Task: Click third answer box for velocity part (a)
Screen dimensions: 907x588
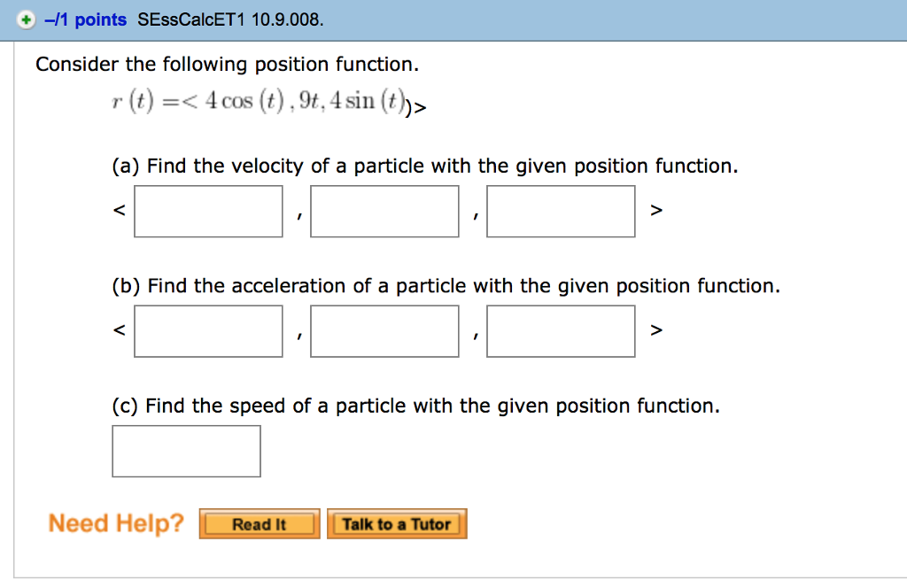Action: 560,211
